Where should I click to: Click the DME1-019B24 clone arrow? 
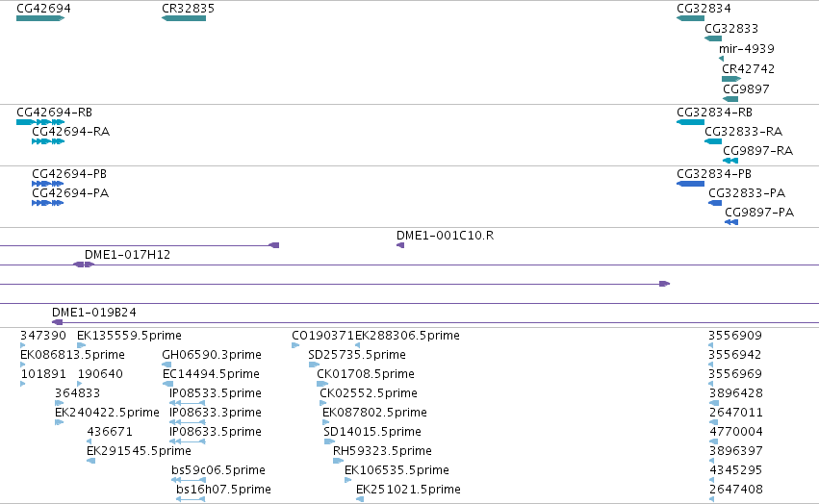(58, 322)
